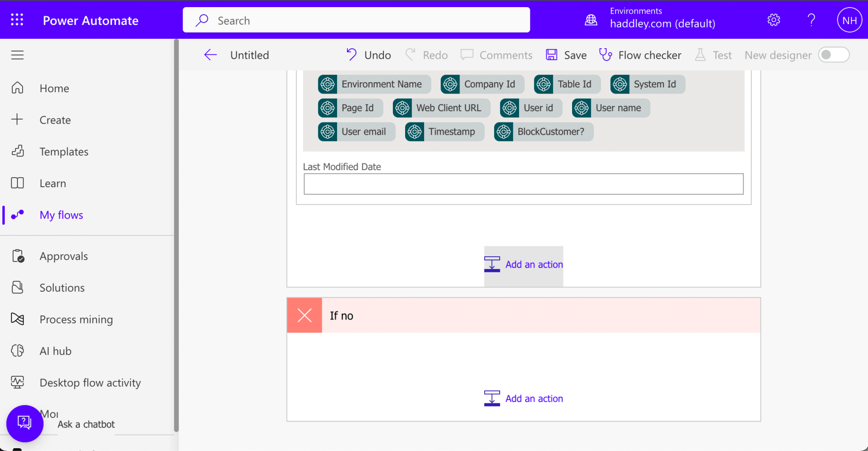Image resolution: width=868 pixels, height=451 pixels.
Task: Go back using the arrow beside Untitled
Action: pos(210,55)
